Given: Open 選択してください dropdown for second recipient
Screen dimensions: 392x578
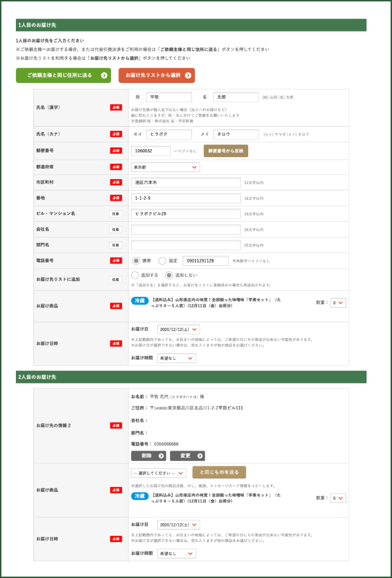Looking at the screenshot, I should (x=159, y=473).
